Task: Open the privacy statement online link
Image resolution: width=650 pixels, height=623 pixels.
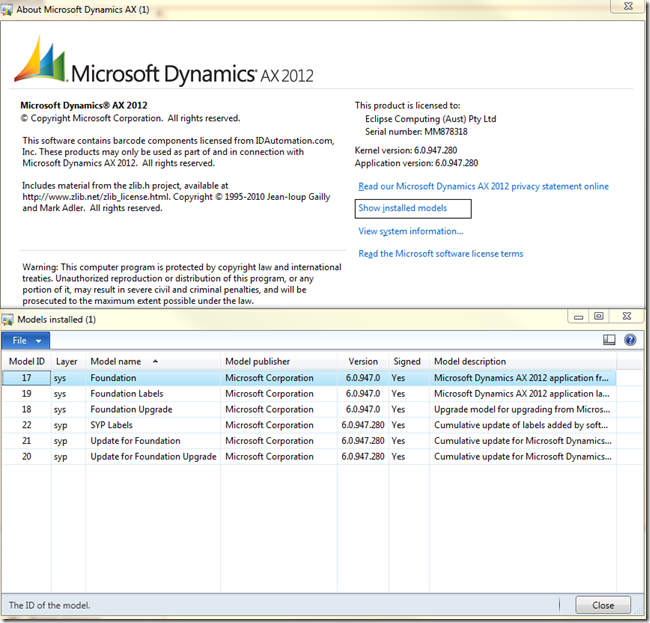Action: 483,186
